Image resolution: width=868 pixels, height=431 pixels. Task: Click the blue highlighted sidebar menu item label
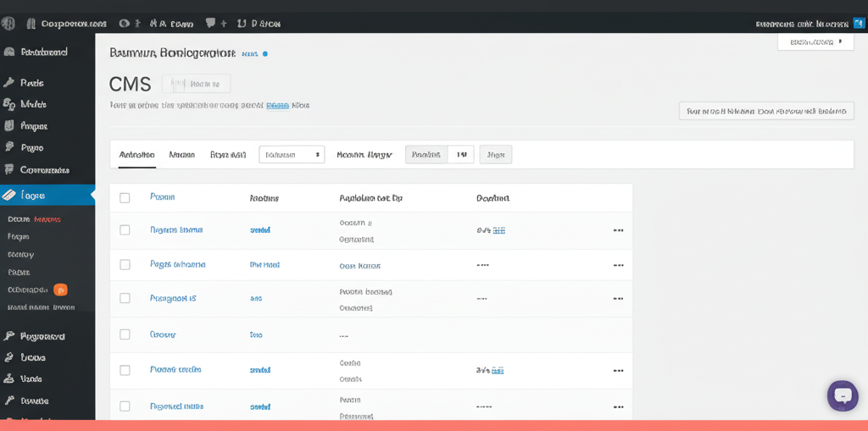pyautogui.click(x=33, y=196)
